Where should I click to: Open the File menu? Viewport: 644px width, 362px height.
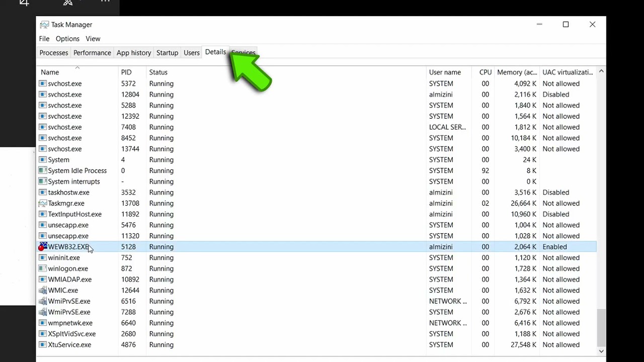click(x=44, y=39)
